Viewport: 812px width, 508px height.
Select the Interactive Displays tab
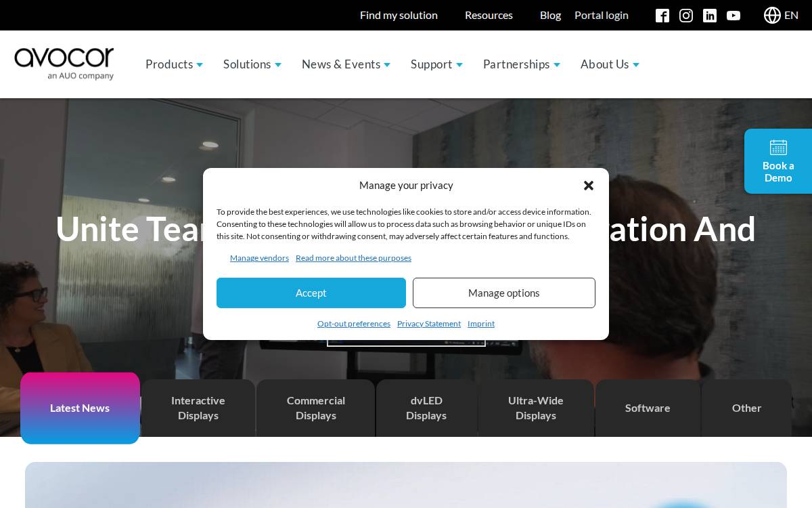click(198, 408)
